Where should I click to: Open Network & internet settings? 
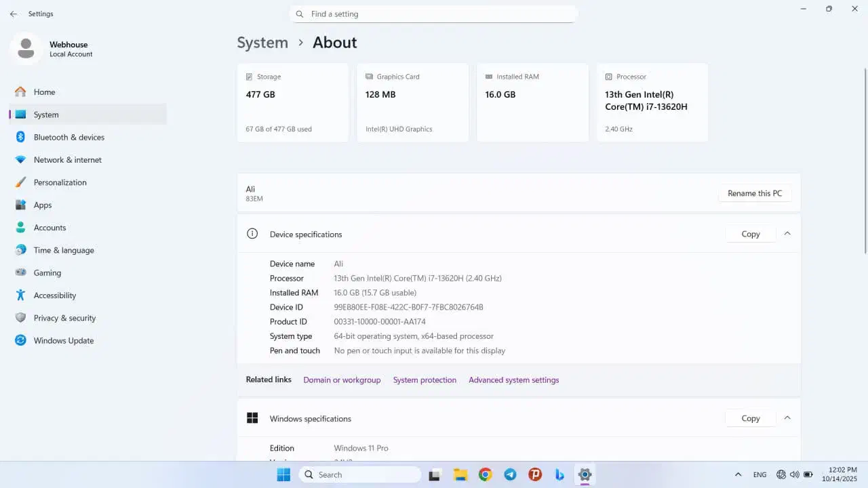(67, 160)
